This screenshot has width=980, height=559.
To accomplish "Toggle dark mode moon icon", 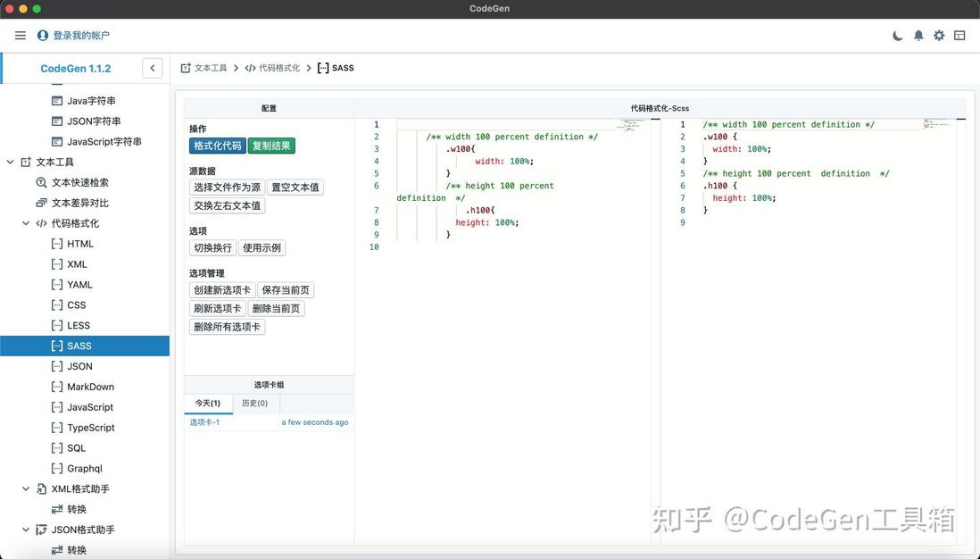I will click(898, 36).
